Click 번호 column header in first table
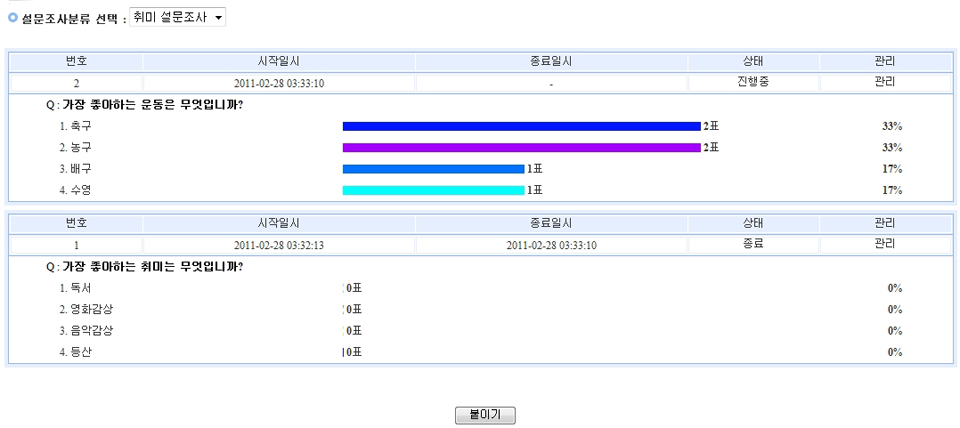The image size is (960, 428). pos(76,61)
